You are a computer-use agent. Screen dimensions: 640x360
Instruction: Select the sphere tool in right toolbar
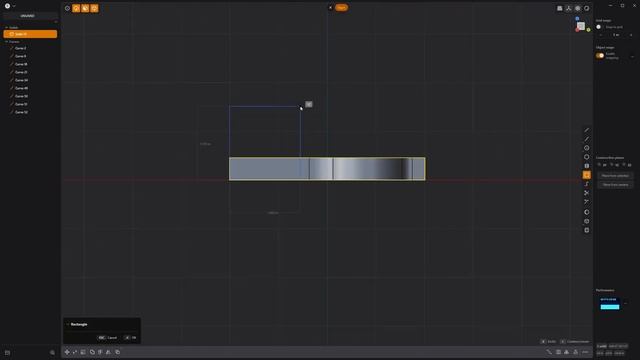587,212
